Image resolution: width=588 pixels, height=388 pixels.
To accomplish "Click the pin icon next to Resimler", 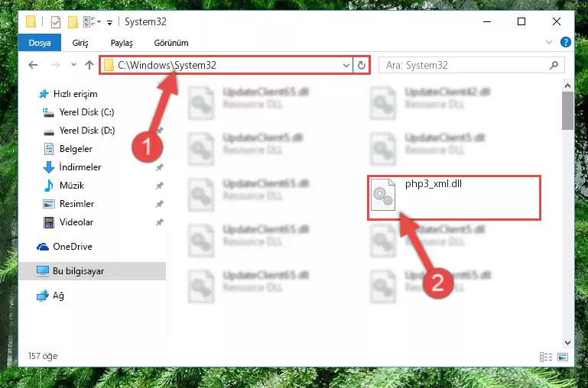I will [159, 204].
